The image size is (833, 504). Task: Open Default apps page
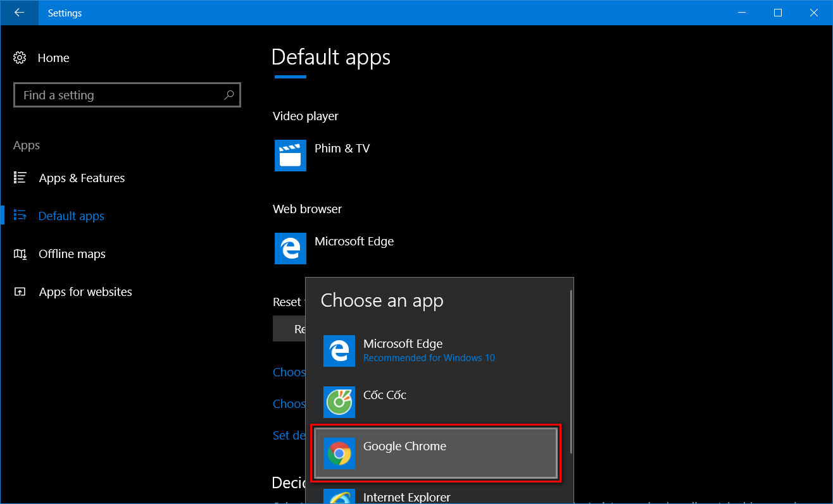72,216
